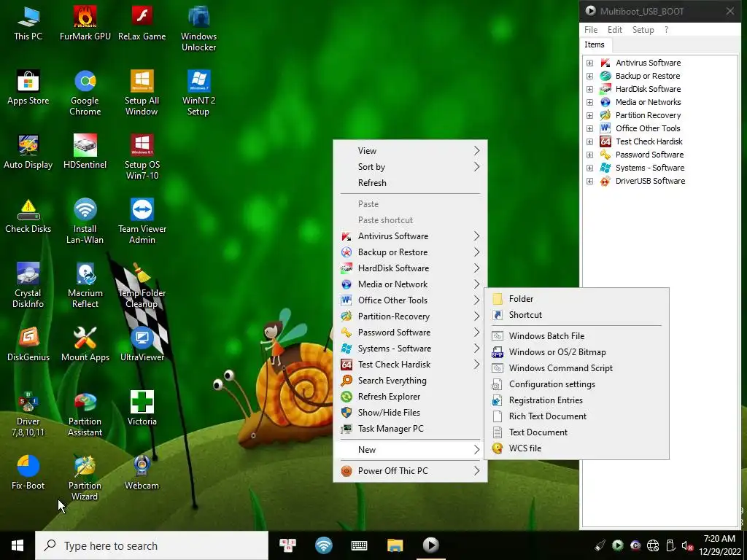The width and height of the screenshot is (747, 560).
Task: Select Victoria desktop icon
Action: (142, 408)
